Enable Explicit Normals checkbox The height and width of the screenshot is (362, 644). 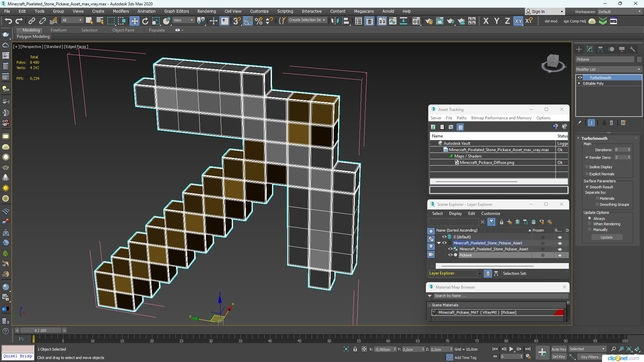587,174
